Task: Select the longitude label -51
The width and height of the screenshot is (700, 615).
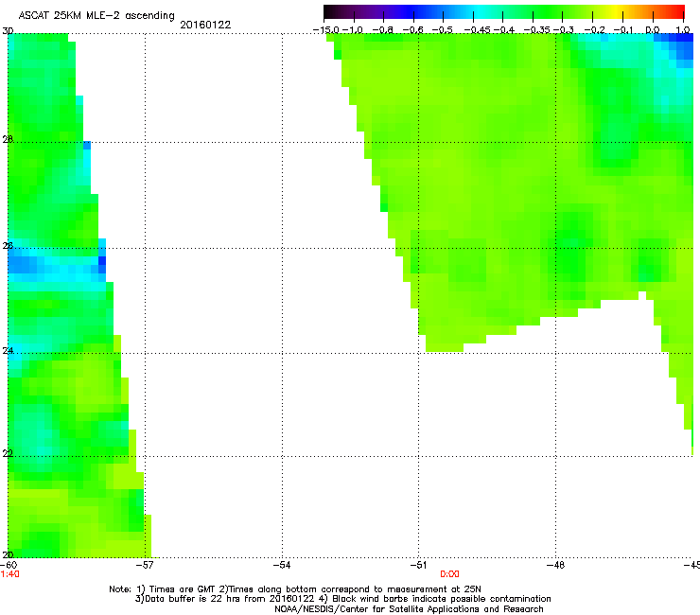Action: tap(418, 565)
